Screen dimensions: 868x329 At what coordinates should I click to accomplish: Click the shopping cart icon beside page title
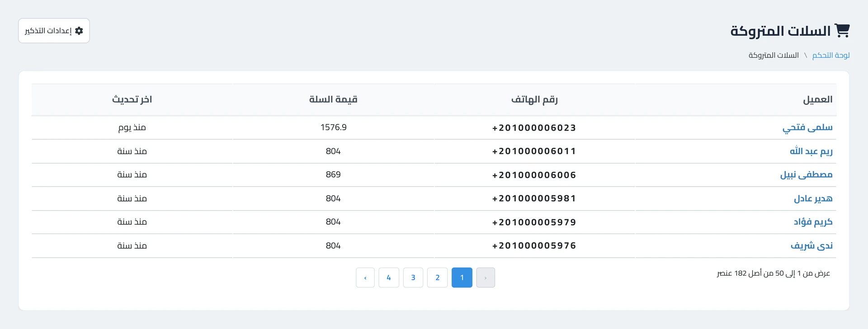click(842, 30)
